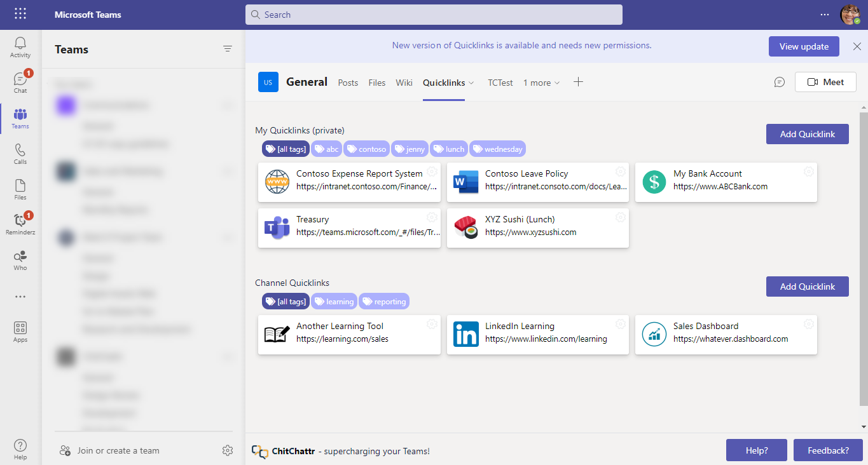
Task: Add a new tab with the plus icon
Action: tap(578, 82)
